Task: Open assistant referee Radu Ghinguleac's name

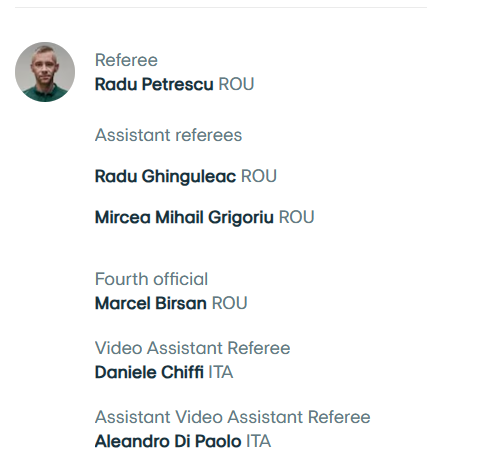Action: click(x=165, y=176)
